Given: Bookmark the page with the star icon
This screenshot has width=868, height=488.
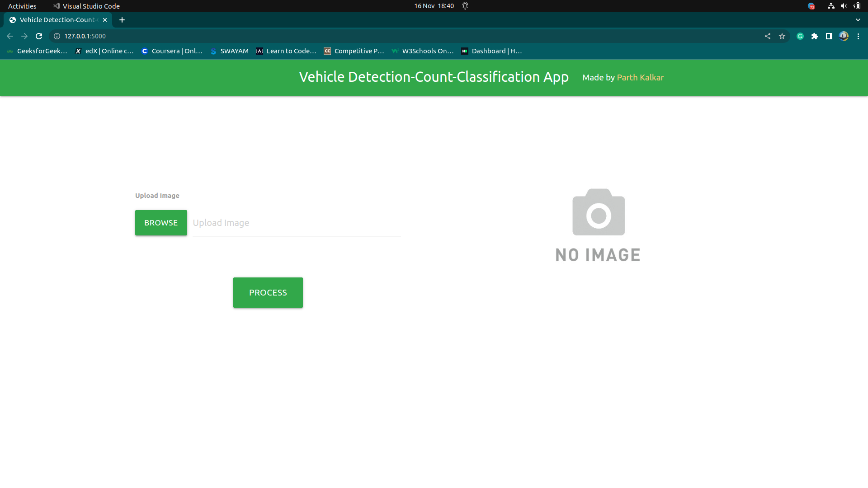Looking at the screenshot, I should point(782,36).
